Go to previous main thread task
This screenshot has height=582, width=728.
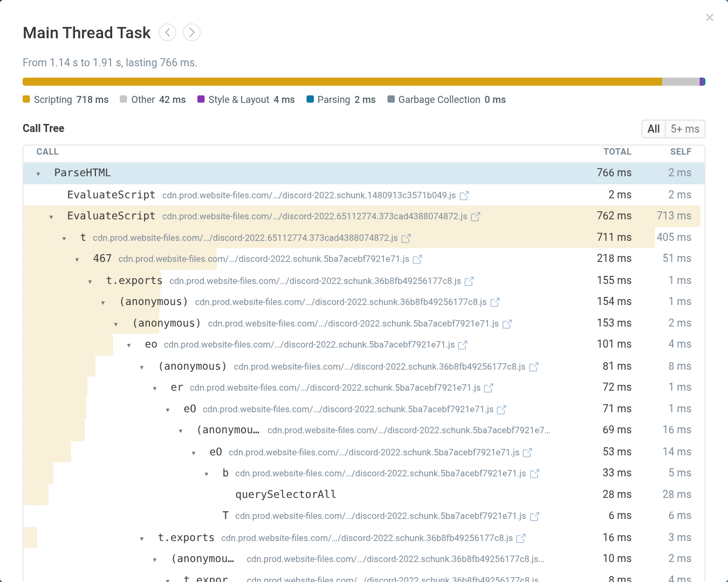click(168, 33)
